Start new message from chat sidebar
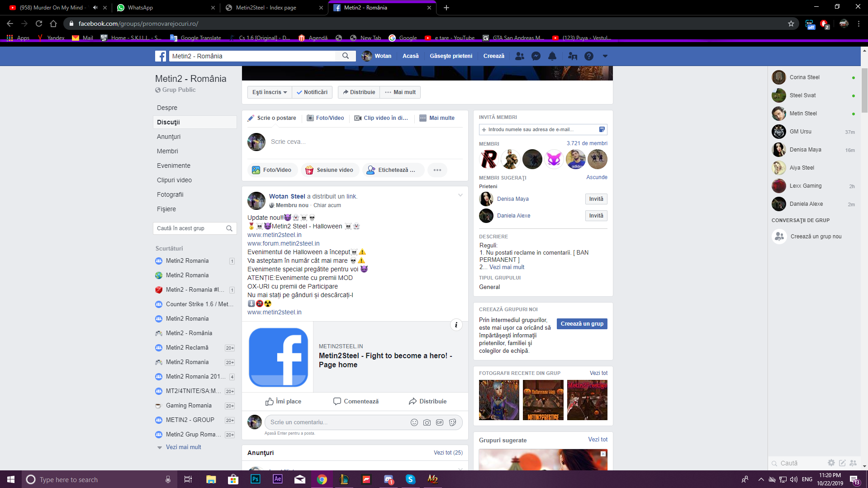 tap(842, 463)
